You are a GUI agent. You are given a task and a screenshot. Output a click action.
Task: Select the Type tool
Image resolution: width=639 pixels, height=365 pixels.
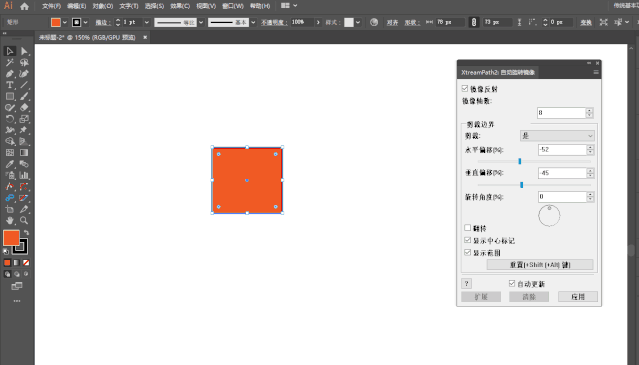pos(10,85)
